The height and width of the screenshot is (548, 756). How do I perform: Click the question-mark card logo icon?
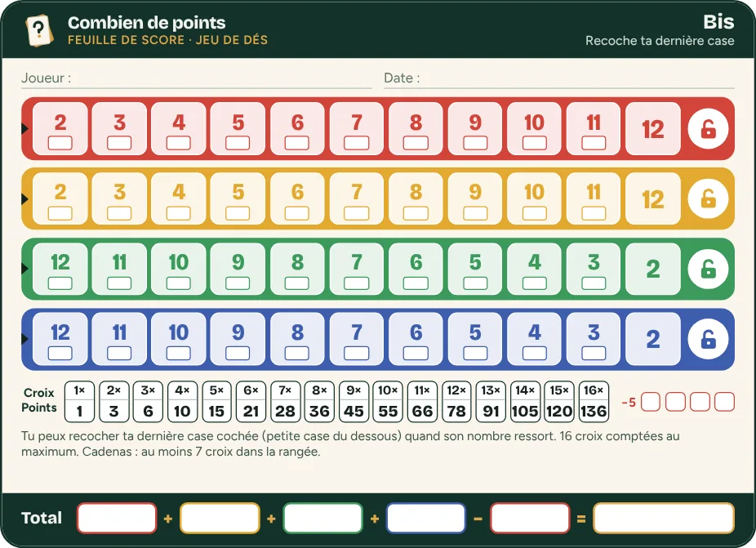[38, 30]
